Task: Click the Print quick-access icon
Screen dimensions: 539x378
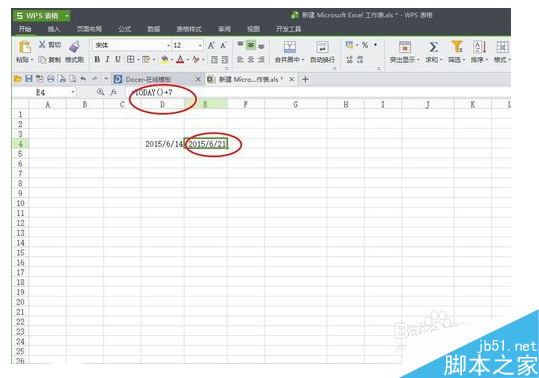Action: coord(51,79)
